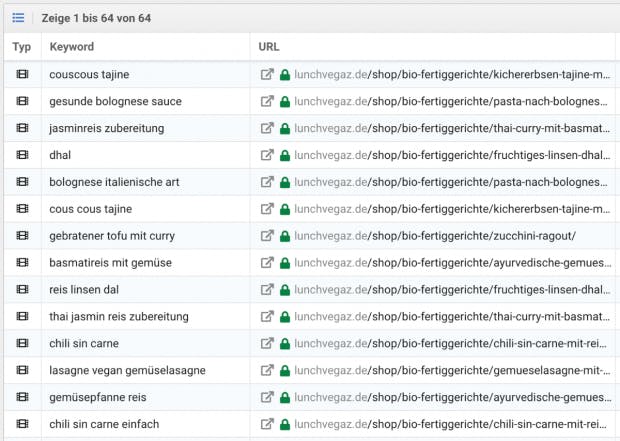This screenshot has height=441, width=620.
Task: Open URL for couscous tajine keyword
Action: tap(452, 74)
